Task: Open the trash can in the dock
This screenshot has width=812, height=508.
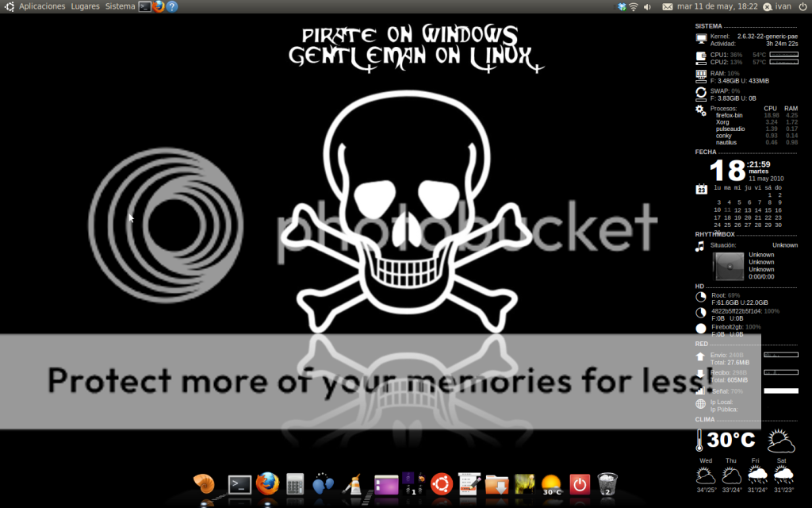Action: [607, 483]
